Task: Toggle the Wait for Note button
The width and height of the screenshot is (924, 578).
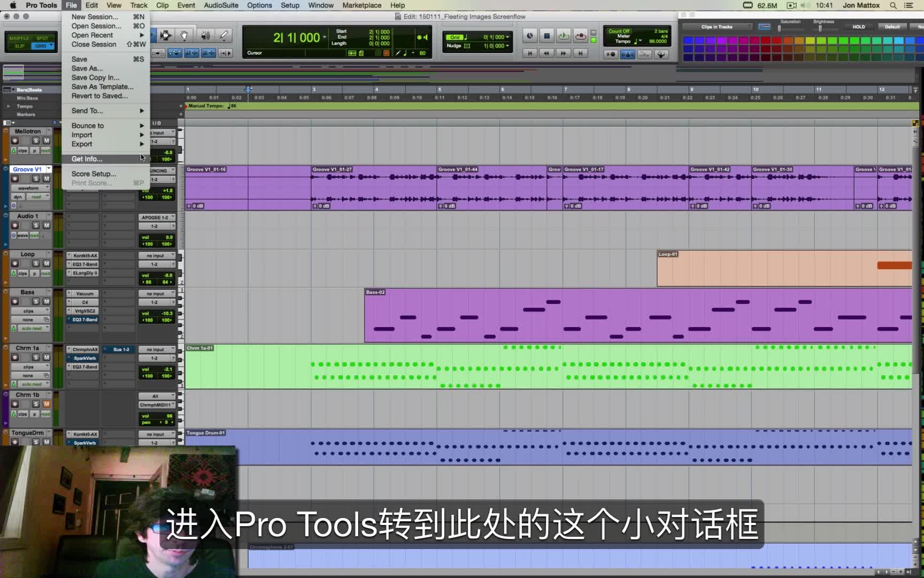Action: [x=610, y=55]
